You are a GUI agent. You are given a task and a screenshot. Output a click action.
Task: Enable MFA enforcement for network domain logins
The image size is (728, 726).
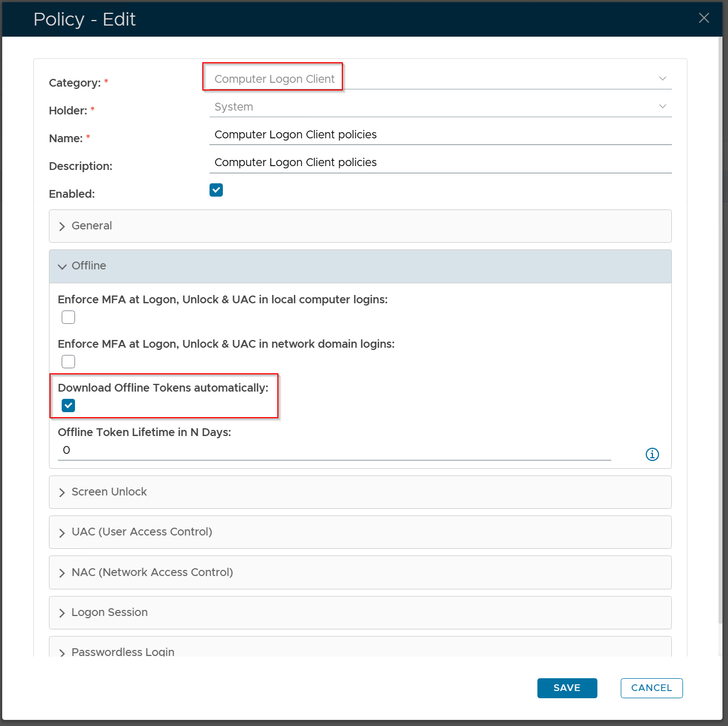pyautogui.click(x=68, y=362)
